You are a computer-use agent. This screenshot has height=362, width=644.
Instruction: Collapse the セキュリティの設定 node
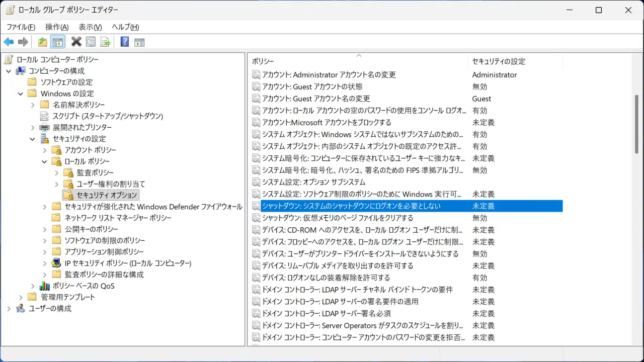[x=33, y=139]
